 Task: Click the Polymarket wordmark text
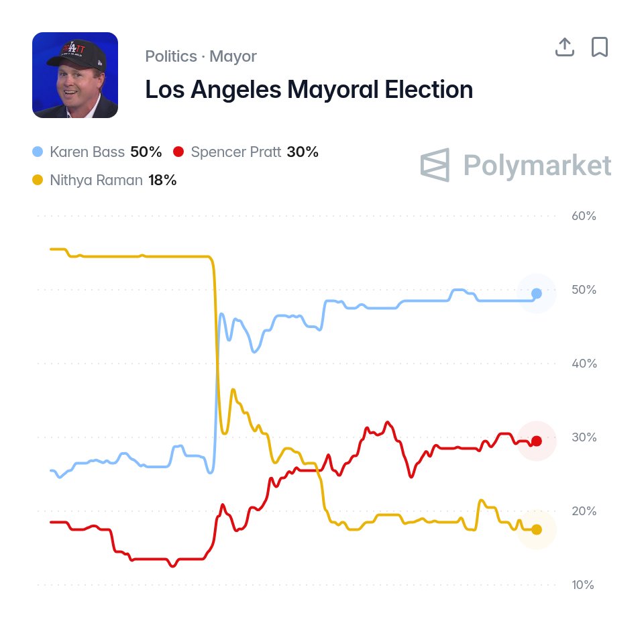click(x=537, y=165)
